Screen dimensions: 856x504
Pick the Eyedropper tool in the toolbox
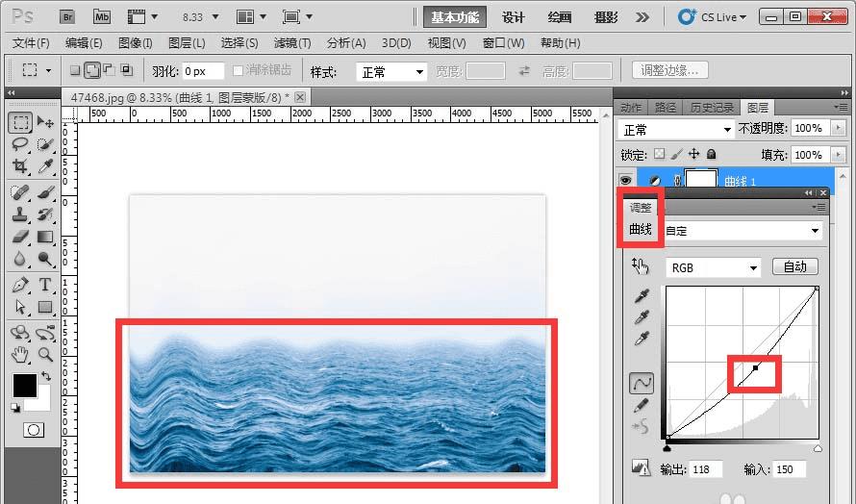coord(45,166)
